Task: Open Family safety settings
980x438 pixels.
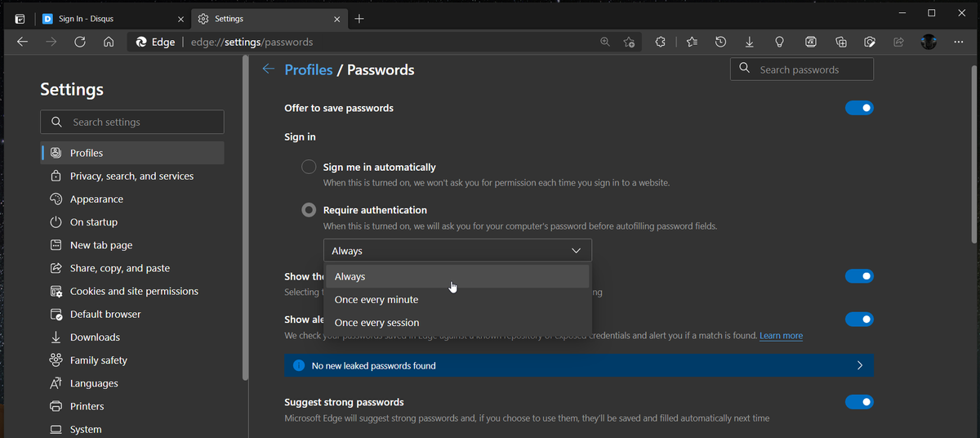Action: click(132, 360)
